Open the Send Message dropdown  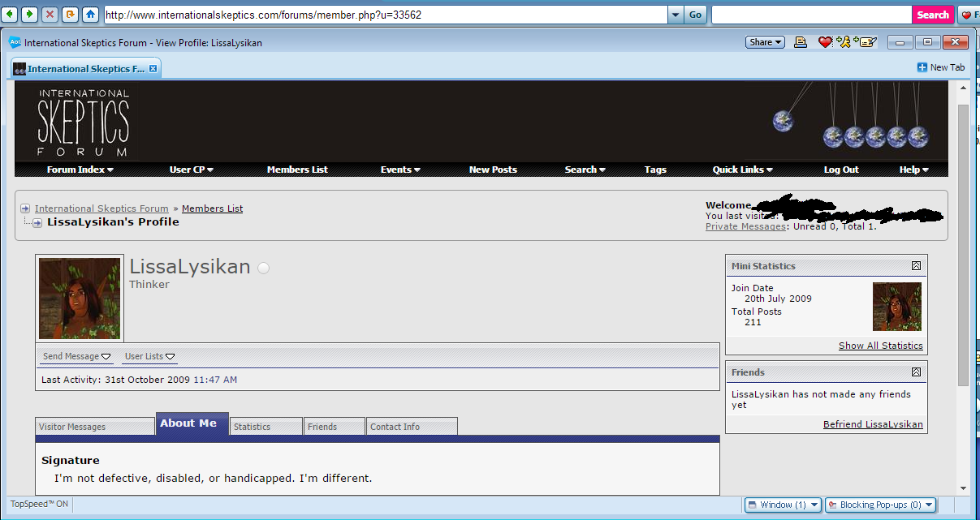(77, 356)
